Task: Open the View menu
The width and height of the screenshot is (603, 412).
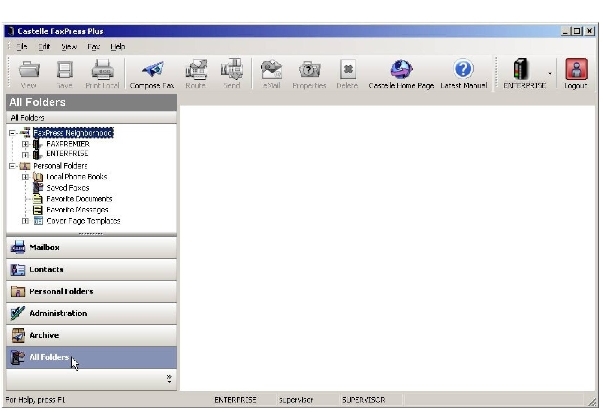Action: point(69,47)
